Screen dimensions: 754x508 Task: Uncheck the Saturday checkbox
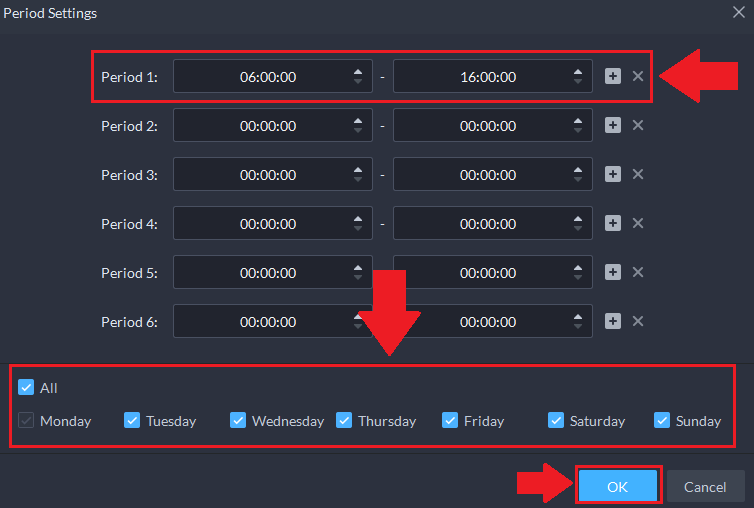pos(556,421)
